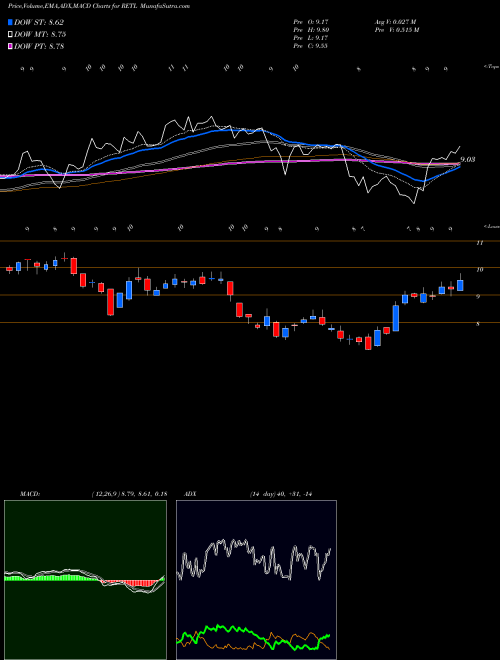Click the ADX (14 day) values text
This screenshot has height=660, width=500.
pos(280,494)
